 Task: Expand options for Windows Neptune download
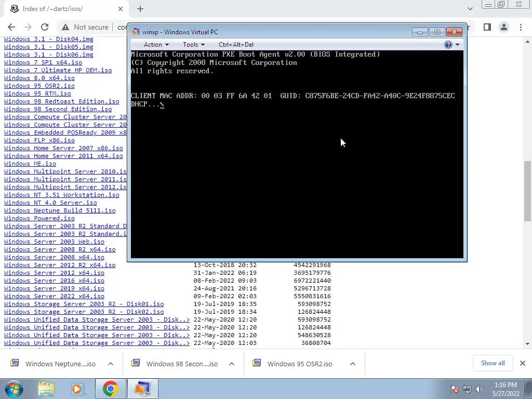click(x=111, y=364)
